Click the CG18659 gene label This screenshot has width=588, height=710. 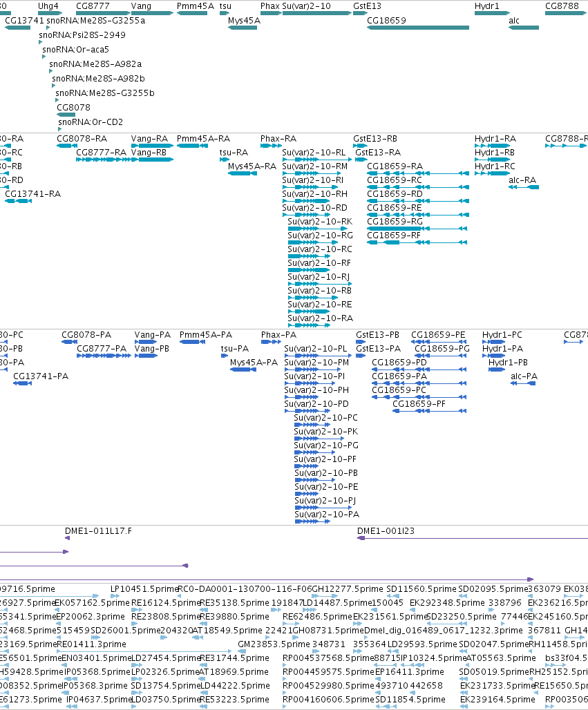tap(386, 21)
